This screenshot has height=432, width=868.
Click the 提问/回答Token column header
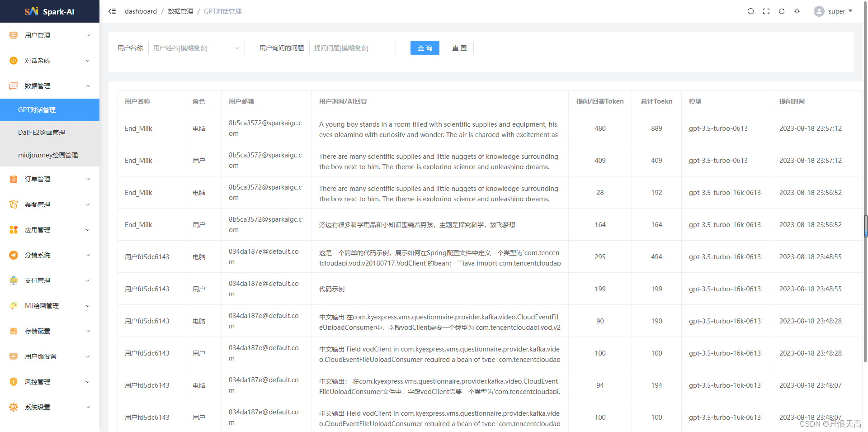[600, 101]
